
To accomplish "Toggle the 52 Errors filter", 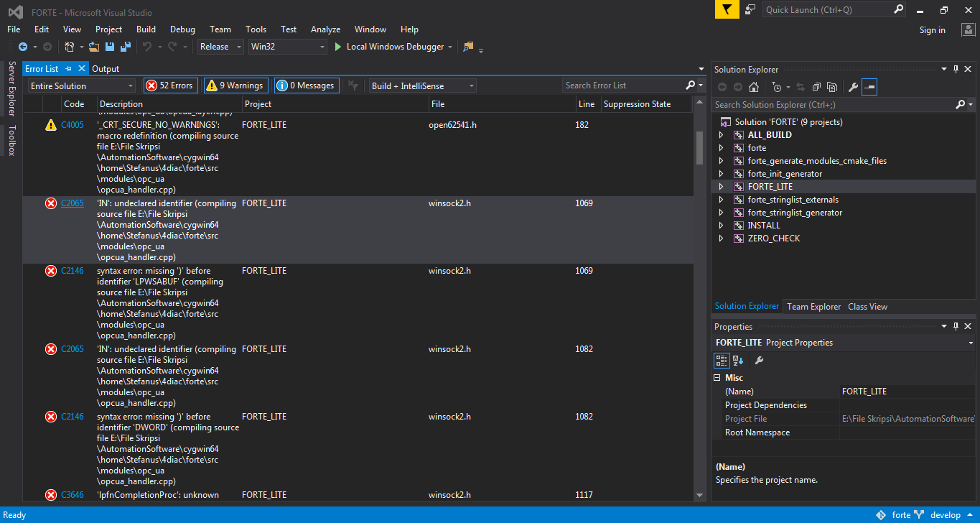I will pyautogui.click(x=170, y=85).
